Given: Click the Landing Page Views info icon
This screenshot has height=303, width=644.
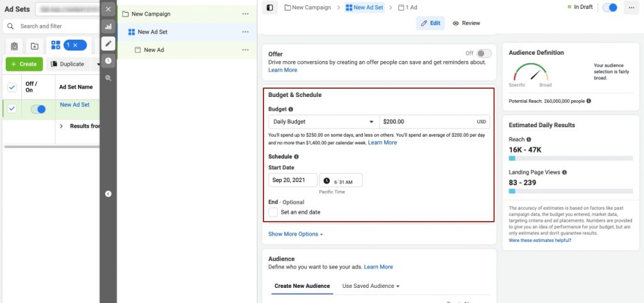Looking at the screenshot, I should pyautogui.click(x=564, y=173).
